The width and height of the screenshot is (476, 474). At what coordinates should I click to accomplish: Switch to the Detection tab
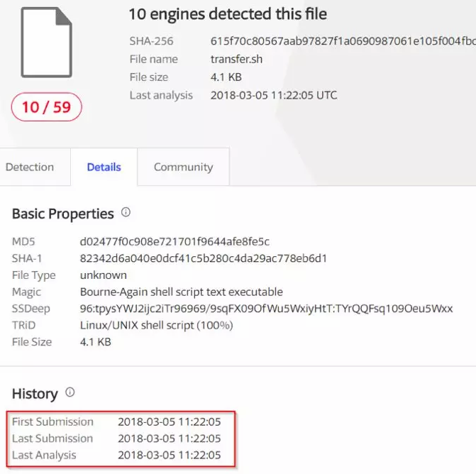[30, 167]
